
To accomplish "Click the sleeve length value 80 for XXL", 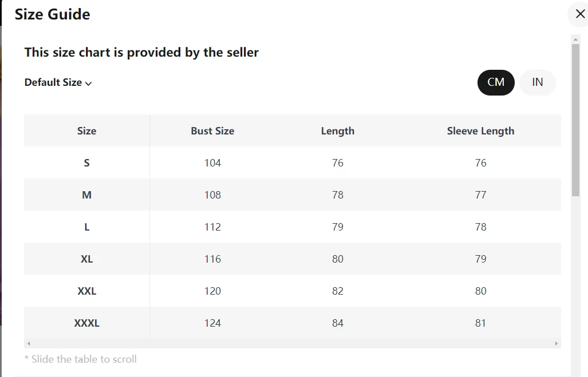I will [x=480, y=291].
